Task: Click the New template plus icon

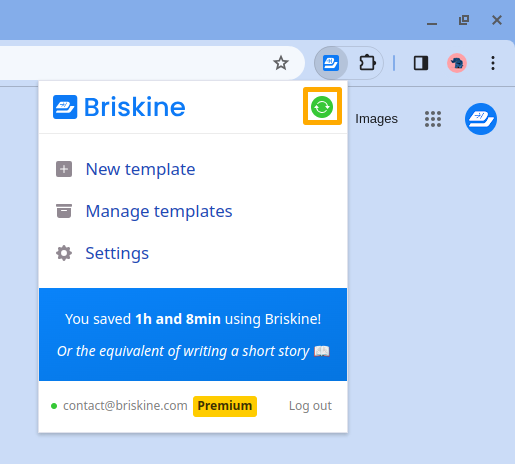Action: [64, 169]
